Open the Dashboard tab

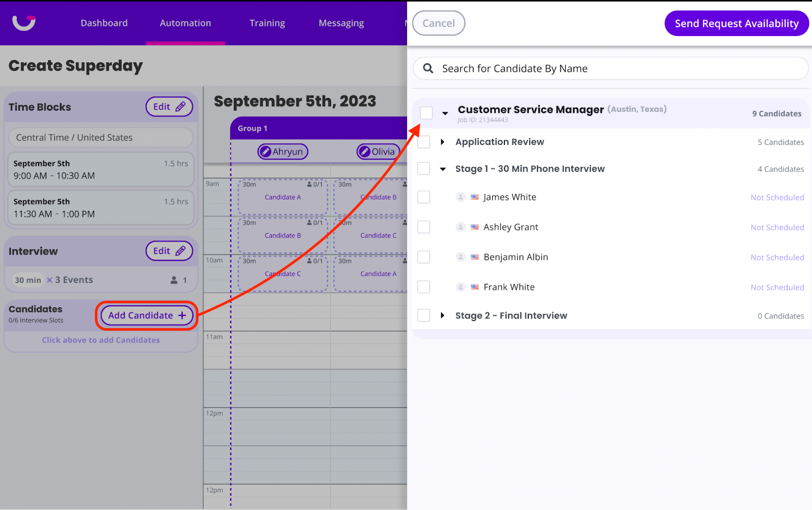click(104, 23)
